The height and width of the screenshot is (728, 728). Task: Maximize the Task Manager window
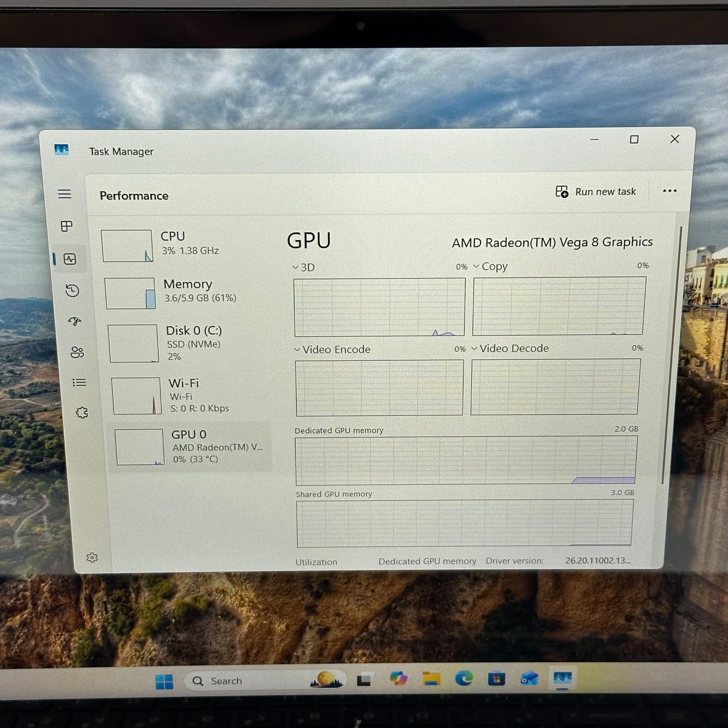(x=634, y=139)
